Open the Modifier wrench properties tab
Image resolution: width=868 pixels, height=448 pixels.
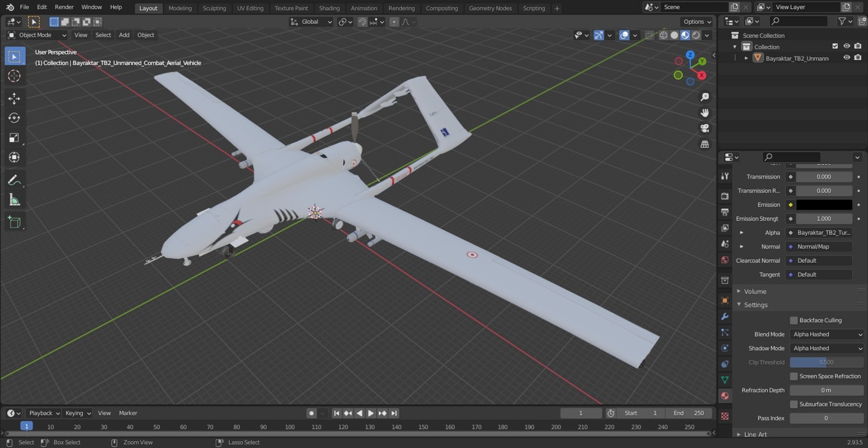(725, 316)
